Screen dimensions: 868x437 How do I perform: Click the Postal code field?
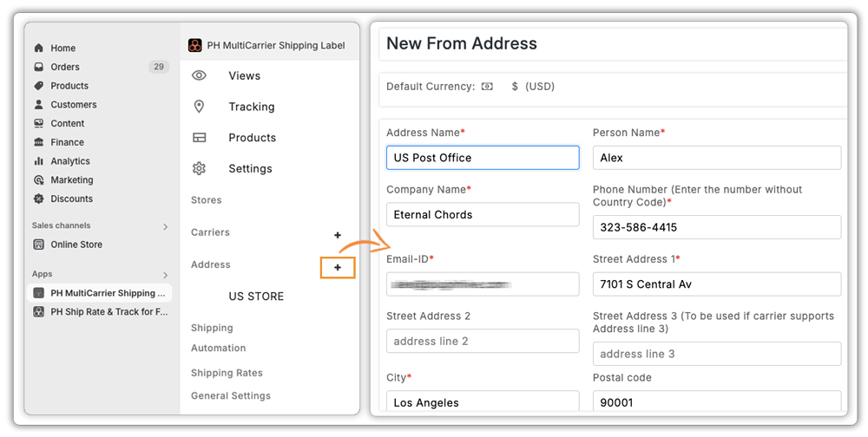[x=717, y=402]
